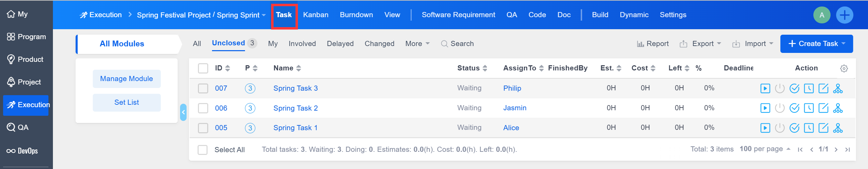Change the 100 per page setting

(x=765, y=149)
